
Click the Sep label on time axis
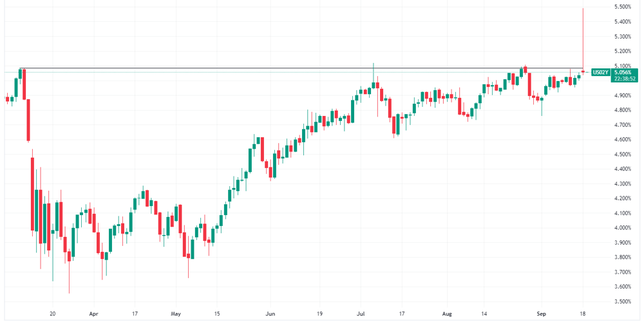pyautogui.click(x=542, y=312)
